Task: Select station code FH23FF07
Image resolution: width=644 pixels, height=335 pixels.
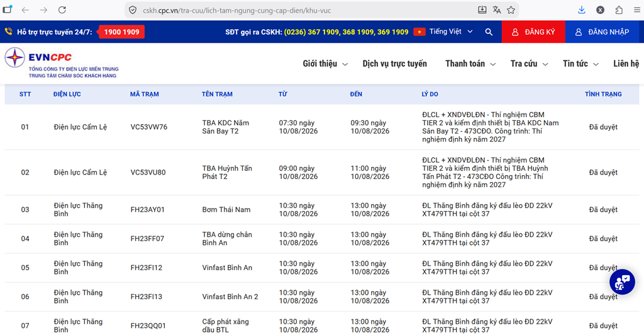Action: tap(147, 239)
